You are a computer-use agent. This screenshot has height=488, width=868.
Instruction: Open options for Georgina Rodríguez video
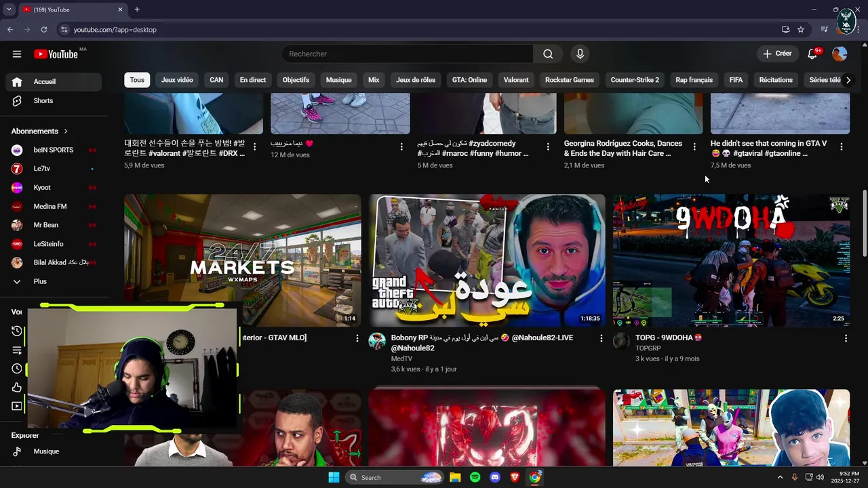[694, 146]
